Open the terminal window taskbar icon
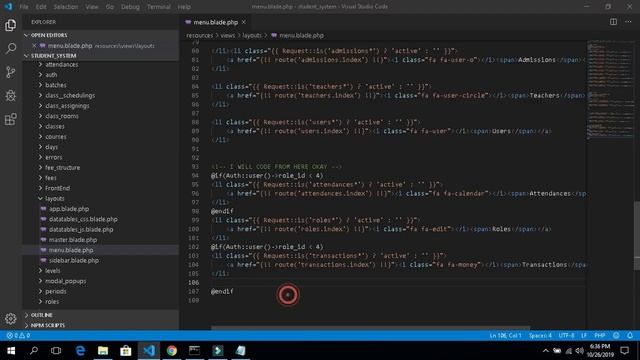Viewport: 640px width, 360px height. point(195,351)
